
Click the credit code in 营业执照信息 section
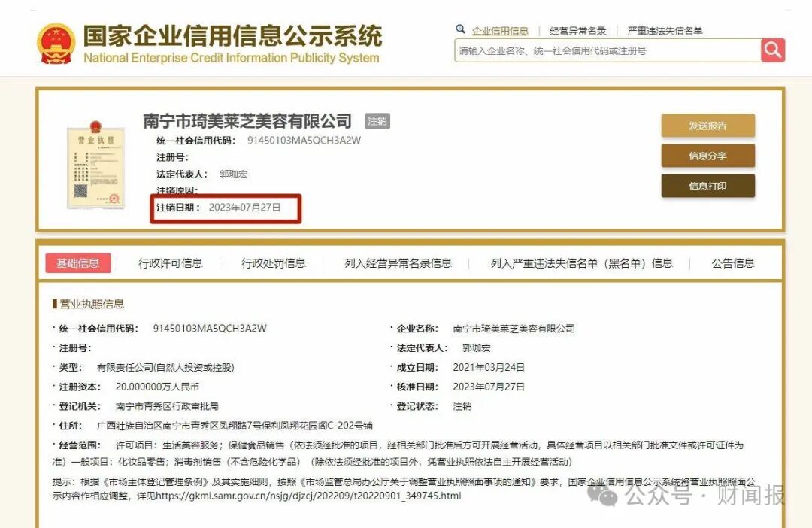pyautogui.click(x=210, y=329)
